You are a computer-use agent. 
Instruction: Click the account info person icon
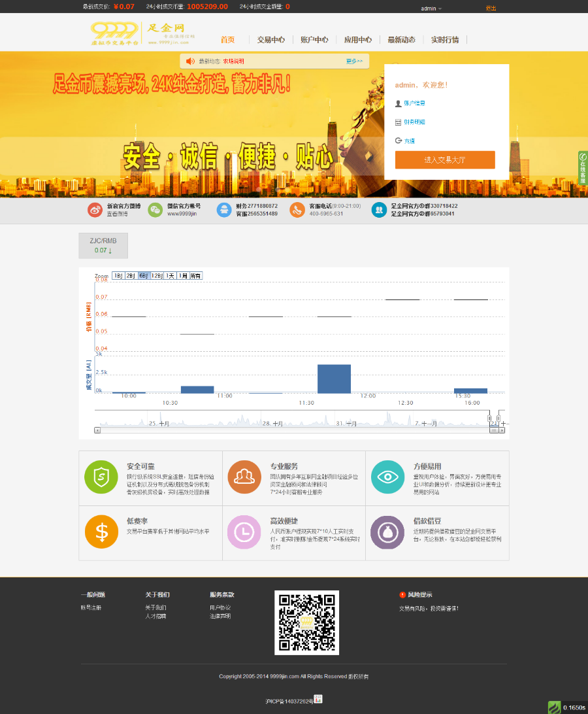pos(399,103)
